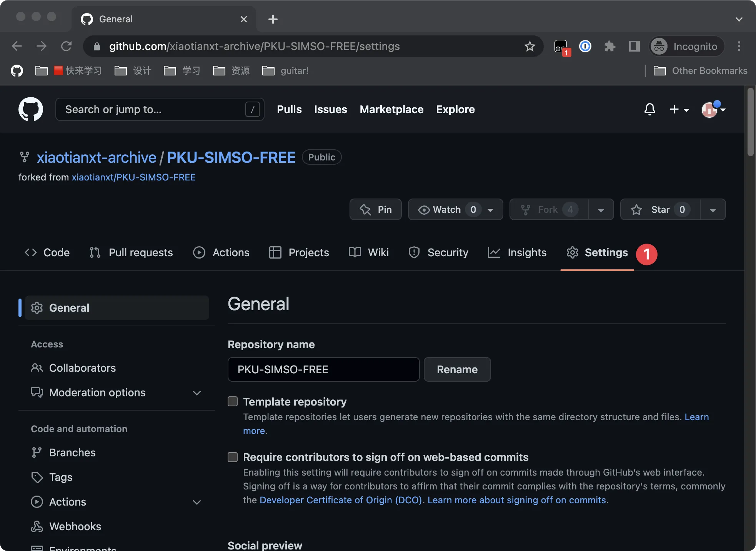
Task: Open the Extensions puzzle icon
Action: pos(609,46)
